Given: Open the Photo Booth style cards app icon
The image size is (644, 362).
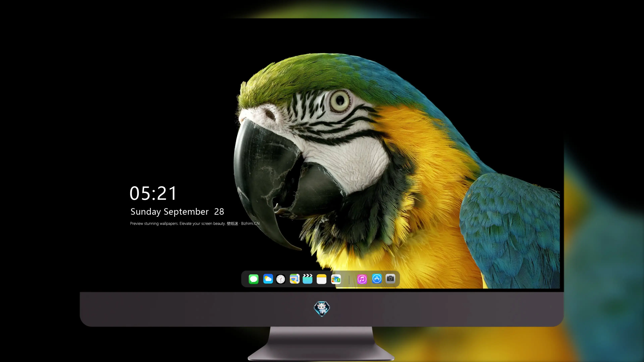Looking at the screenshot, I should click(336, 279).
